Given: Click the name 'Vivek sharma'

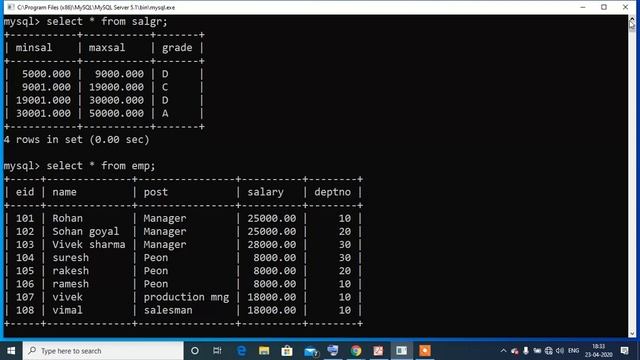Looking at the screenshot, I should (89, 244).
